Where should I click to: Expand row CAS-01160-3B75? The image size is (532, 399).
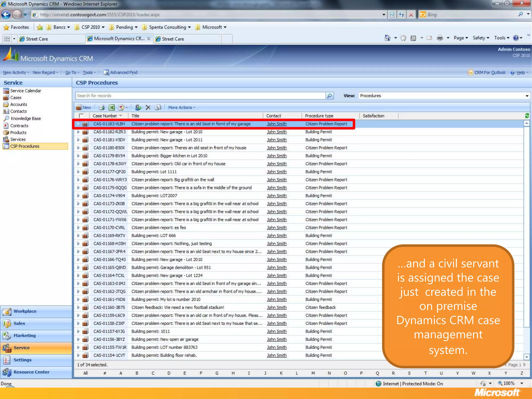[x=78, y=308]
